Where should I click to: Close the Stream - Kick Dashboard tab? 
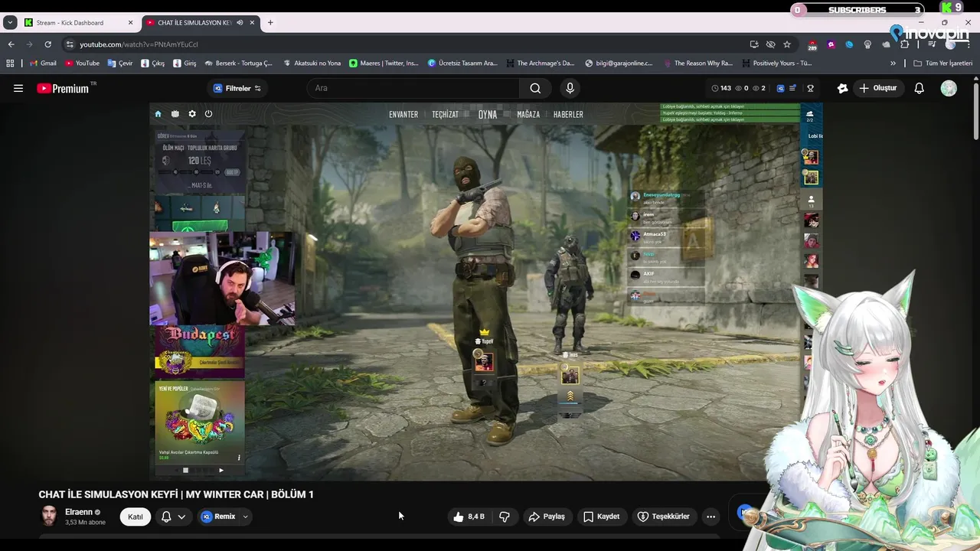(130, 23)
